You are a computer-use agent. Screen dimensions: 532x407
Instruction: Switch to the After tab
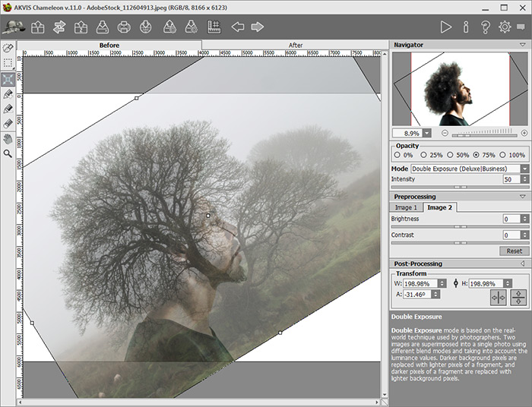(295, 45)
